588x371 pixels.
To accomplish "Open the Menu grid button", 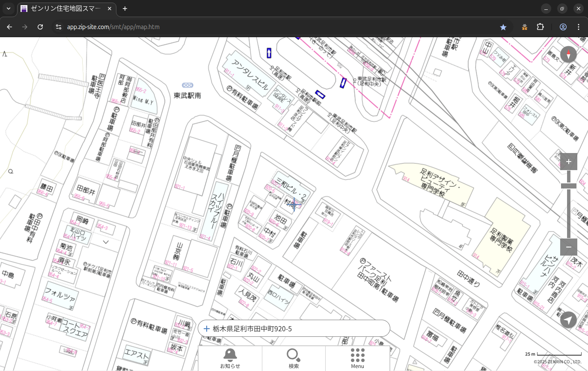I will click(x=357, y=358).
